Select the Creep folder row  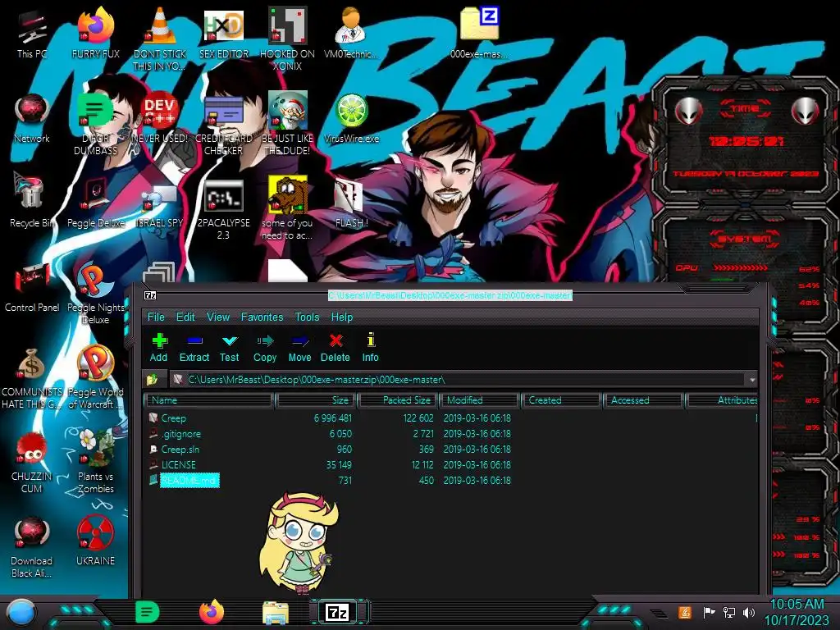[450, 418]
